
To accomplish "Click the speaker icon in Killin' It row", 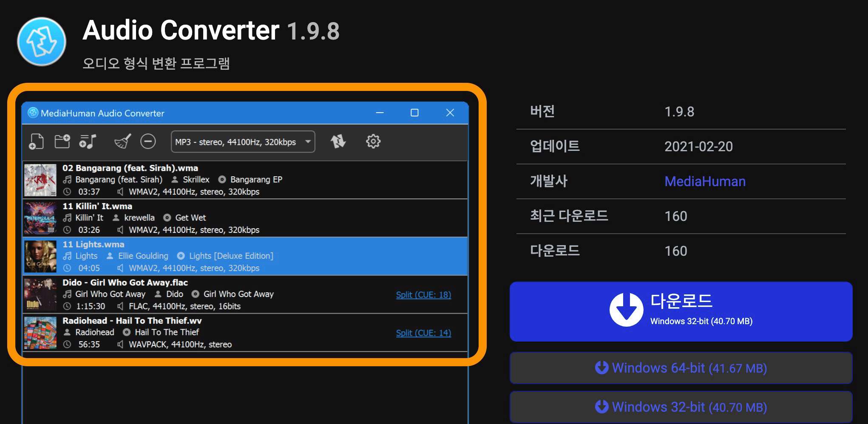I will (x=120, y=230).
